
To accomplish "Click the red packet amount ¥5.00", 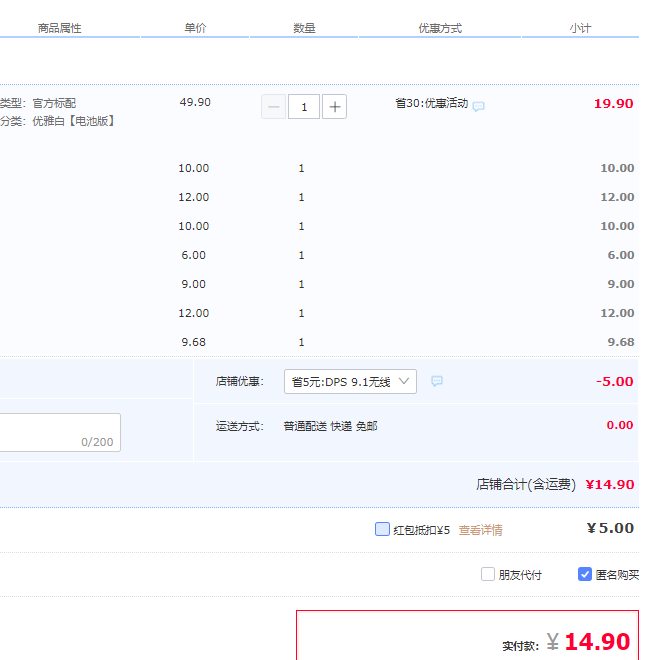I will (x=610, y=528).
